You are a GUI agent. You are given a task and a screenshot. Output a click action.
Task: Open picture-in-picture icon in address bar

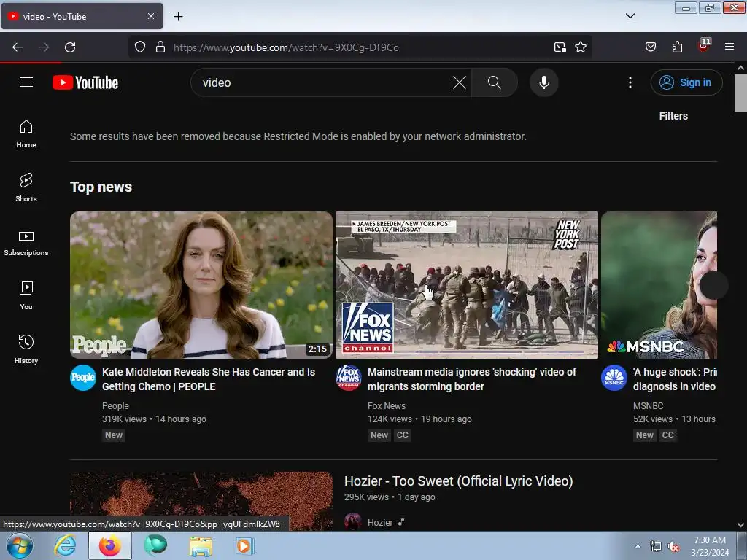coord(560,47)
